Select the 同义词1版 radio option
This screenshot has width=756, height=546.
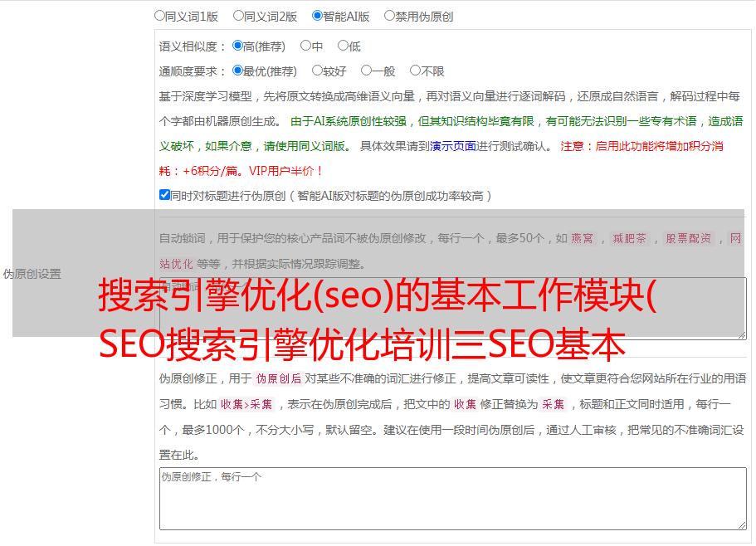(159, 16)
